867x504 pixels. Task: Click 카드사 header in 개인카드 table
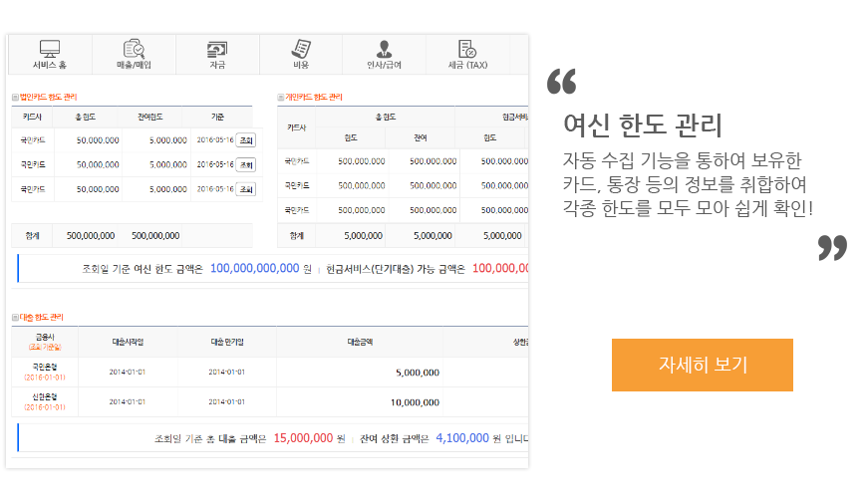[x=296, y=127]
